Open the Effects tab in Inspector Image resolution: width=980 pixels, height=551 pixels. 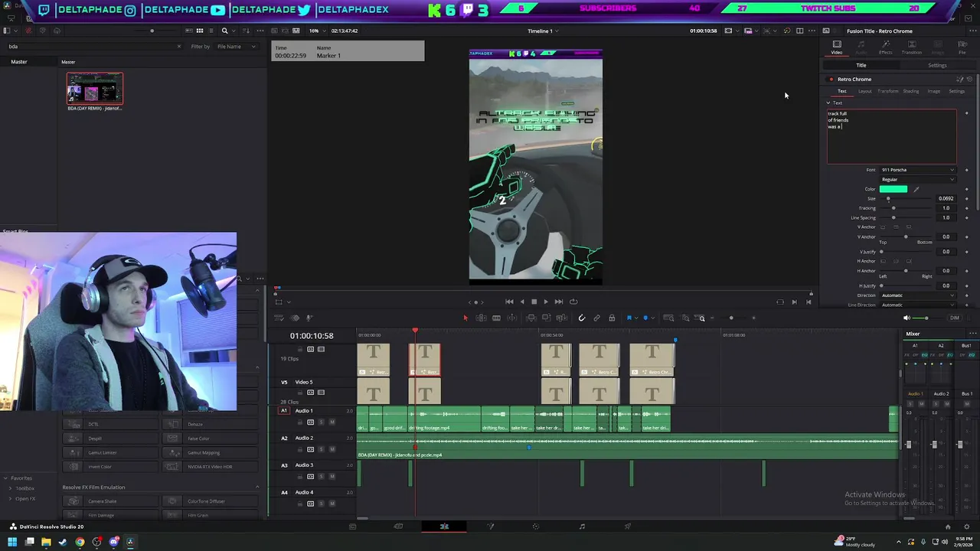click(x=886, y=47)
